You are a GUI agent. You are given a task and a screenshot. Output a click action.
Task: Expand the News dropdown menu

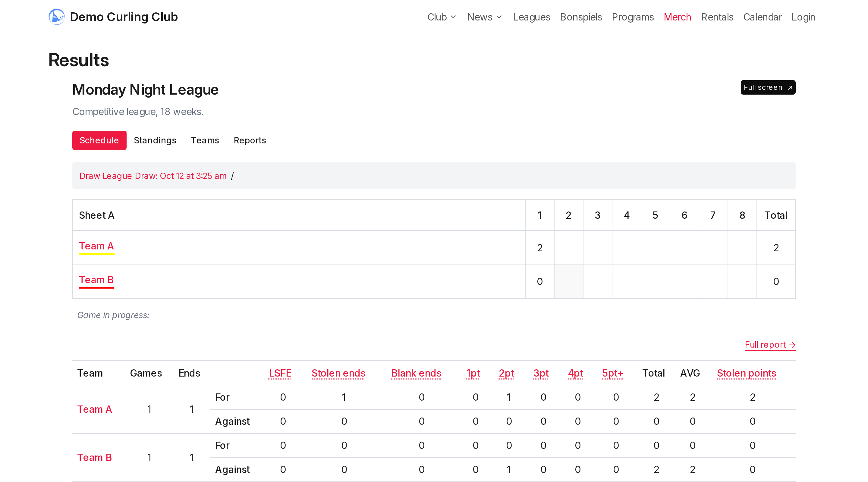click(x=484, y=17)
